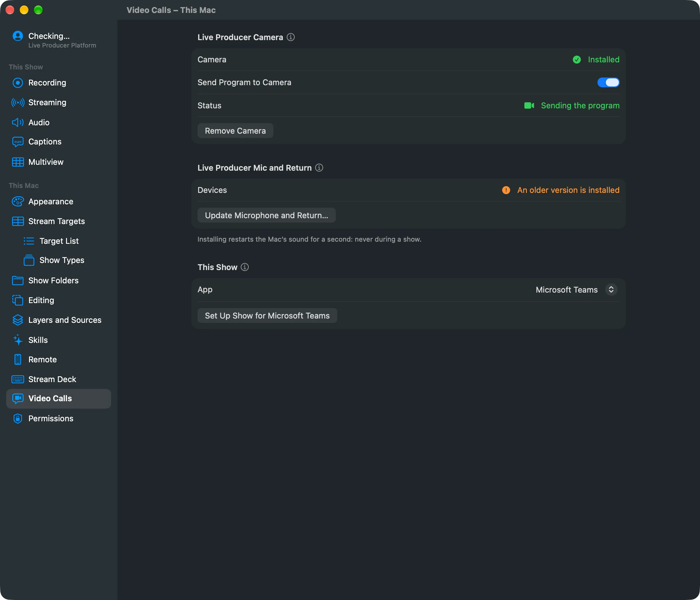Screen dimensions: 700x600
Task: Click the Remove Camera button
Action: (235, 131)
